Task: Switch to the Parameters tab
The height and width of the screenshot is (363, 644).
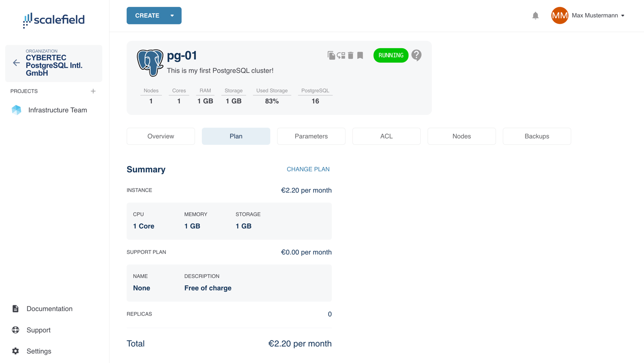Action: [311, 136]
